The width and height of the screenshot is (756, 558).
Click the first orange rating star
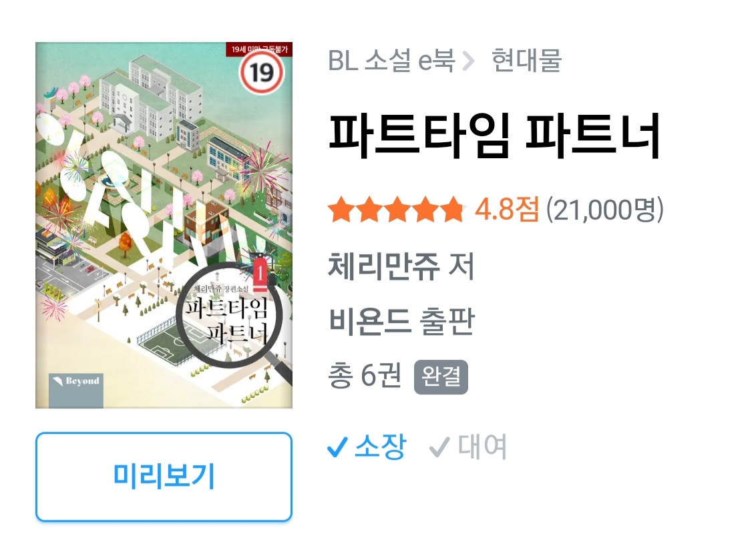click(341, 210)
